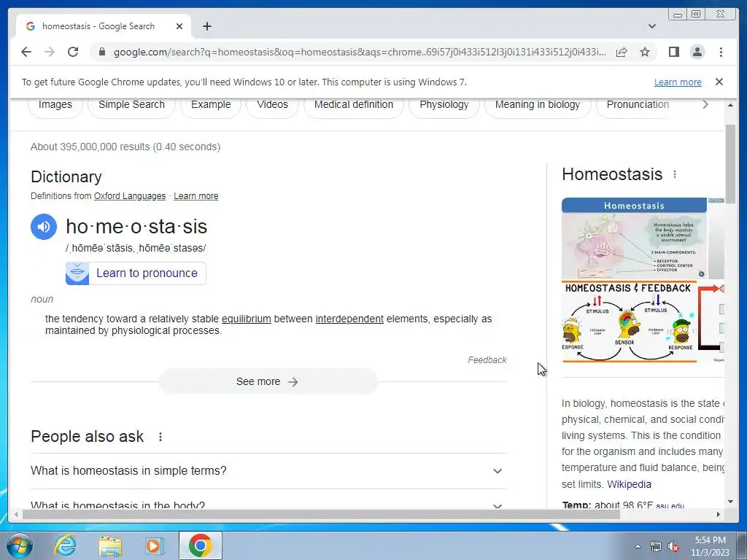
Task: Click the address bar URL
Action: [360, 52]
